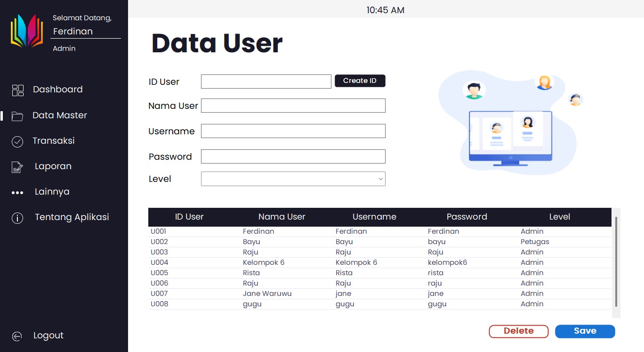Click the blue Save button
Image resolution: width=644 pixels, height=352 pixels.
coord(585,331)
